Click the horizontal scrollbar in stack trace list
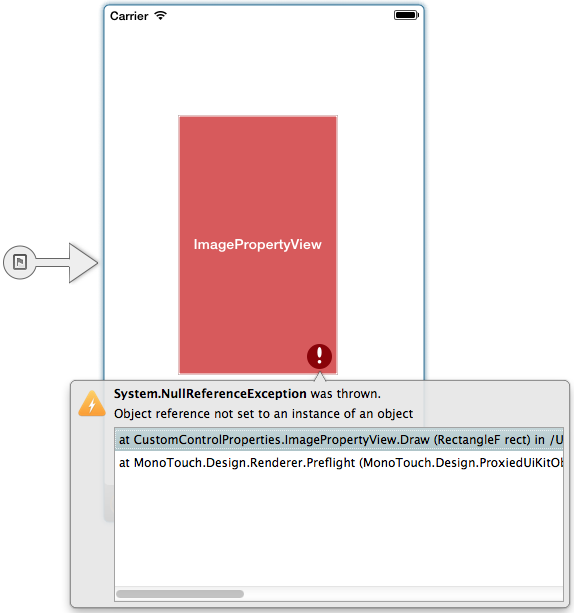Image resolution: width=574 pixels, height=613 pixels. click(180, 594)
